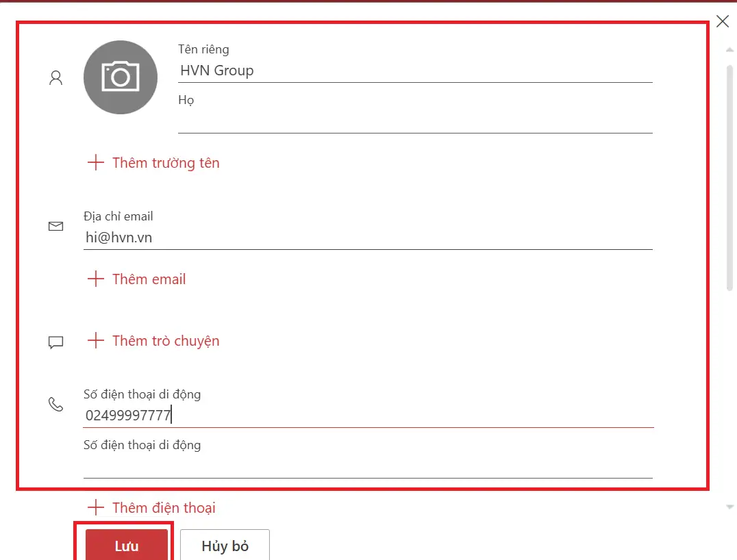Viewport: 737px width, 560px height.
Task: Click the Họ label text
Action: (x=186, y=100)
